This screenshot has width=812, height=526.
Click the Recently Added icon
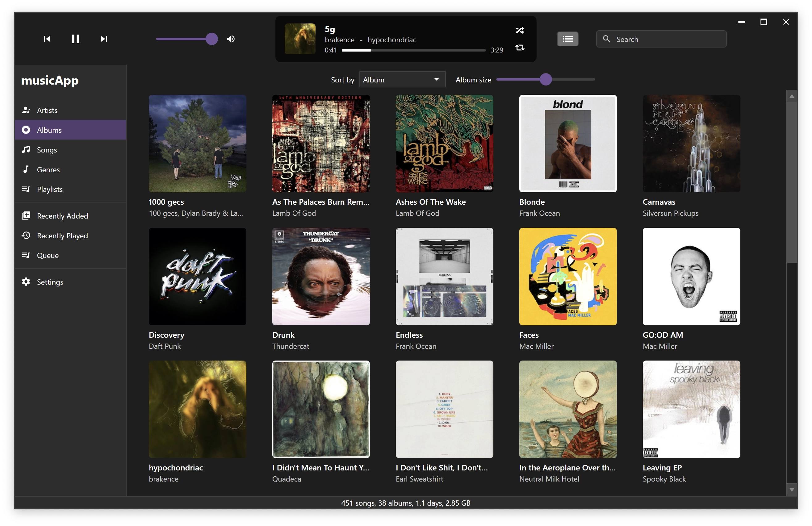tap(26, 216)
